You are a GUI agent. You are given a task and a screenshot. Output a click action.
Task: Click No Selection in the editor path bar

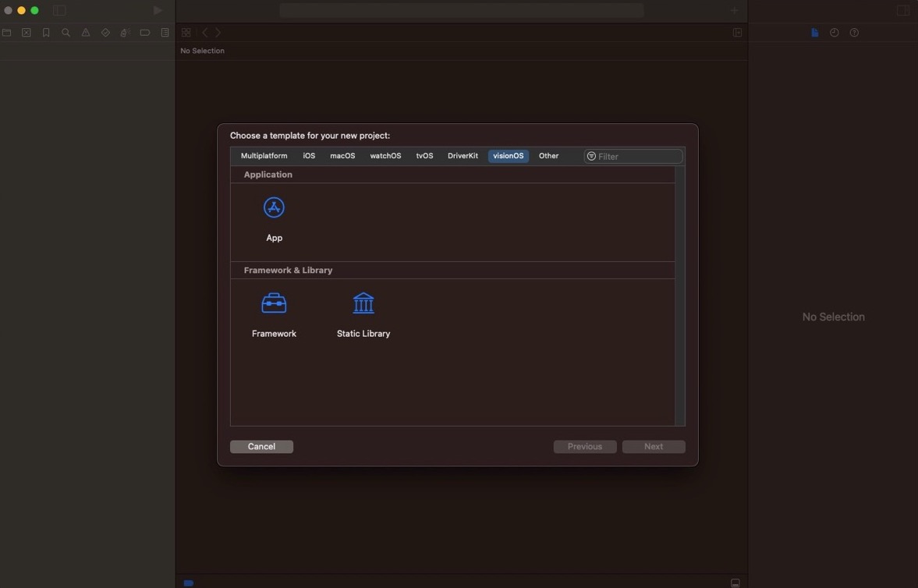point(203,51)
